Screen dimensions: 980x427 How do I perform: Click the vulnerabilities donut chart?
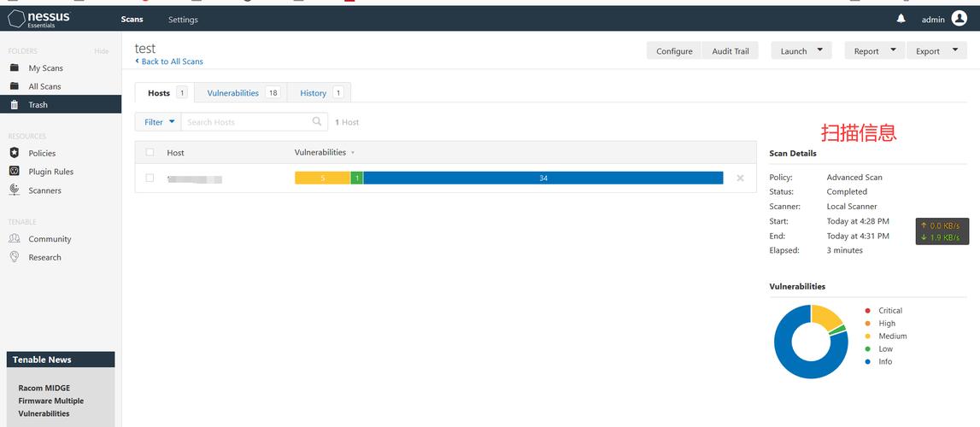[x=811, y=342]
